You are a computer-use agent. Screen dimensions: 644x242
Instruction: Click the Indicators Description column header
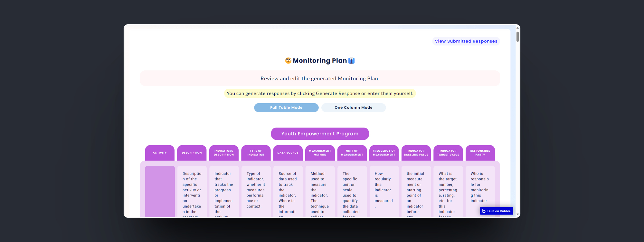(224, 153)
